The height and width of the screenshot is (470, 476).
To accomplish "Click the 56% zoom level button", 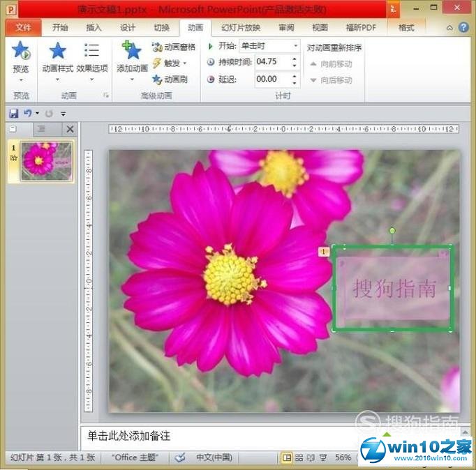I will 343,457.
